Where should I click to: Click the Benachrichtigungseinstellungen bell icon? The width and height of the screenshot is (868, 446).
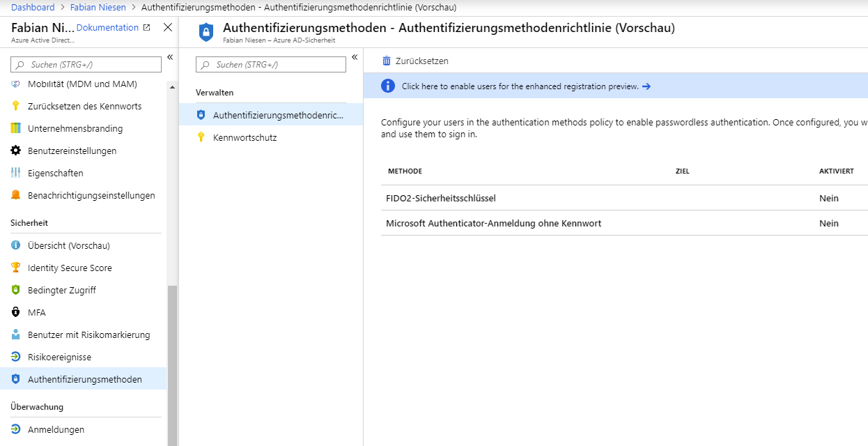click(x=16, y=195)
